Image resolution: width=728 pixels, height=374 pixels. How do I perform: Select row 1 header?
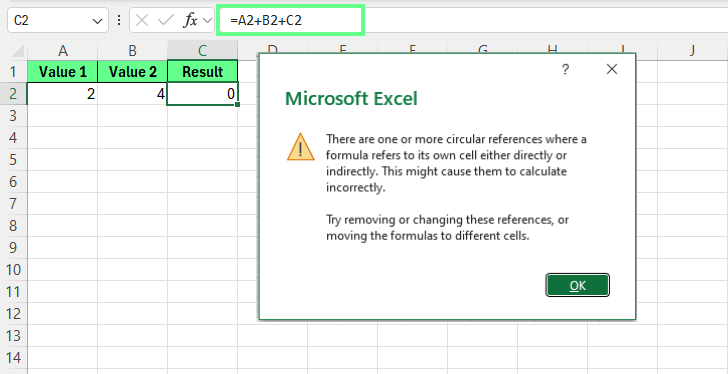coord(13,72)
